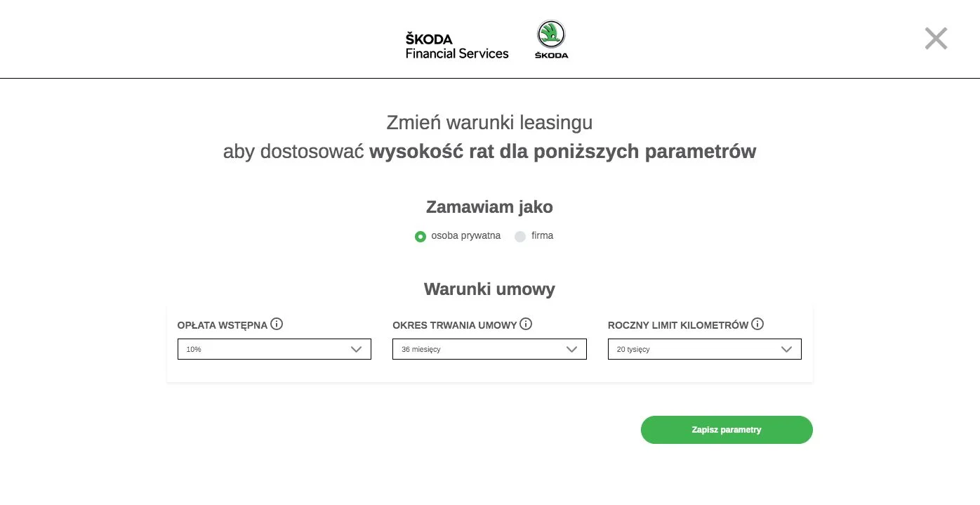Click the Zamawiam jako heading
Image resolution: width=980 pixels, height=505 pixels.
click(489, 207)
